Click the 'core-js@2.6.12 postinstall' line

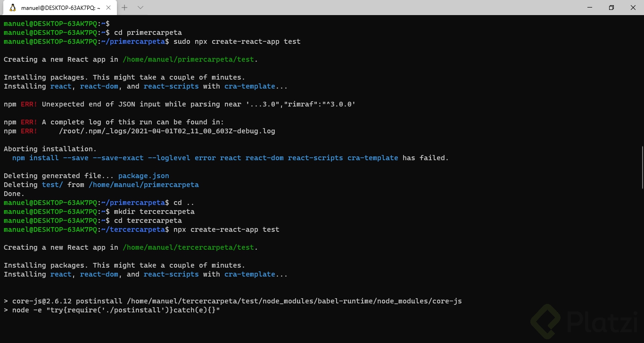click(233, 301)
